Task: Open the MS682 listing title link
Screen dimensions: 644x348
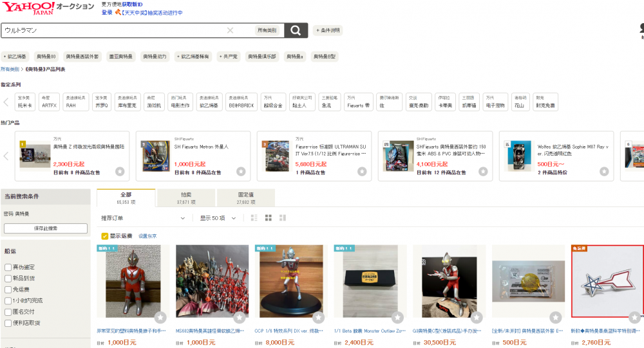Action: (x=210, y=331)
